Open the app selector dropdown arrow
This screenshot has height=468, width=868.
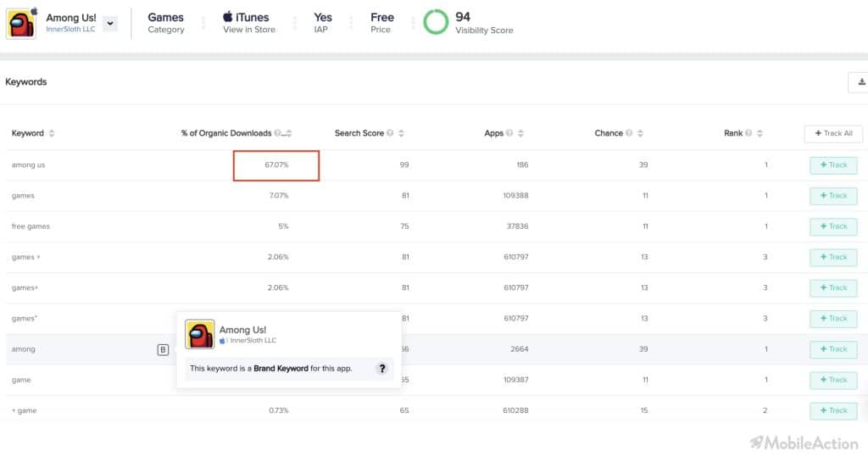click(110, 23)
